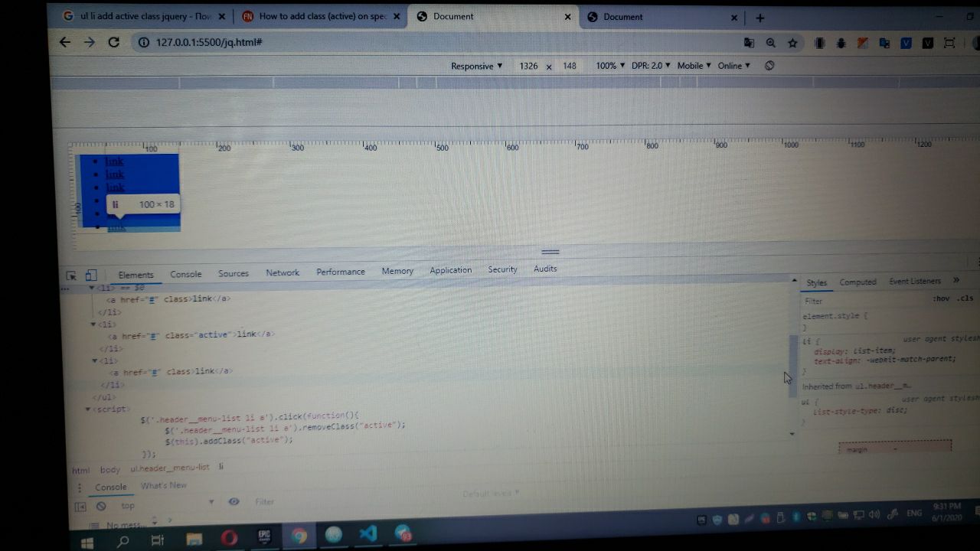Image resolution: width=980 pixels, height=551 pixels.
Task: Click the zoom magnifier icon in address bar
Action: pyautogui.click(x=770, y=44)
